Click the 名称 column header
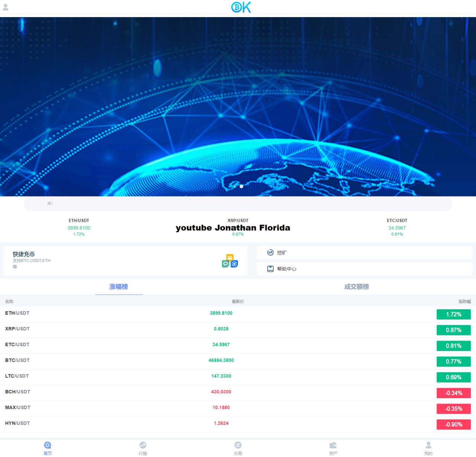 coord(9,301)
